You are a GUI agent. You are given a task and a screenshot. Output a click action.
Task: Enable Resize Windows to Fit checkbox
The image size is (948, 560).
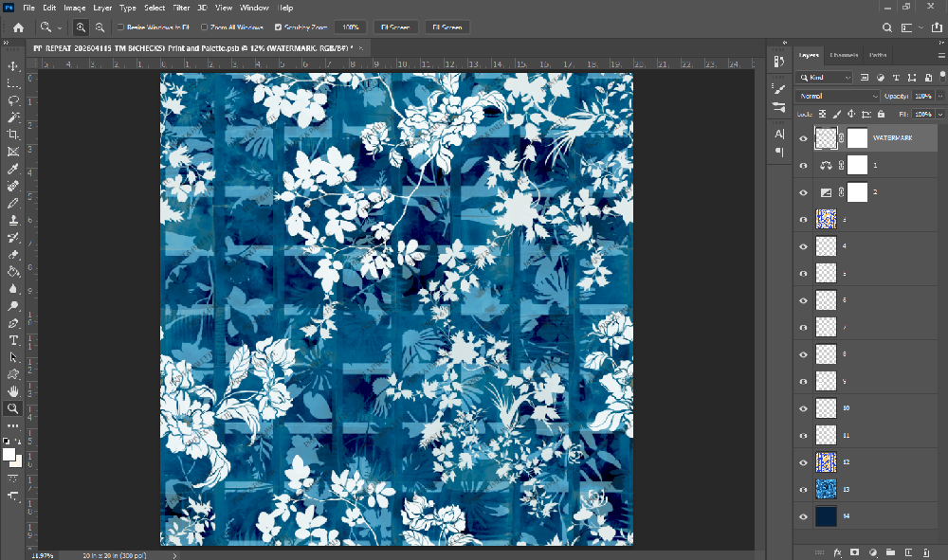(x=120, y=27)
